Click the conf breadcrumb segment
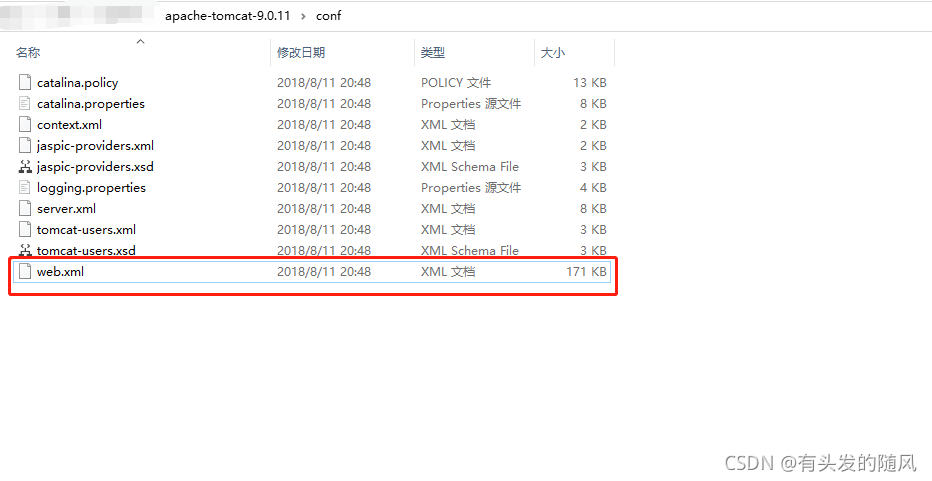 point(329,15)
